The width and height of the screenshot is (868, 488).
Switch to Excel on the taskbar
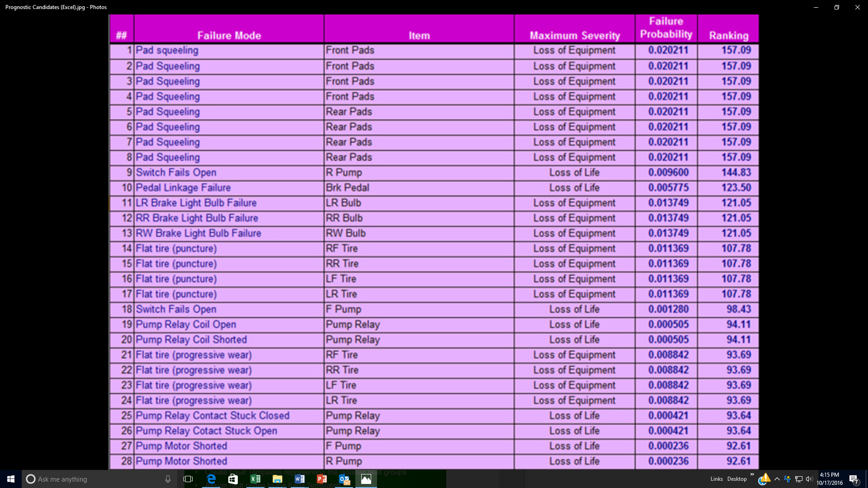point(255,479)
